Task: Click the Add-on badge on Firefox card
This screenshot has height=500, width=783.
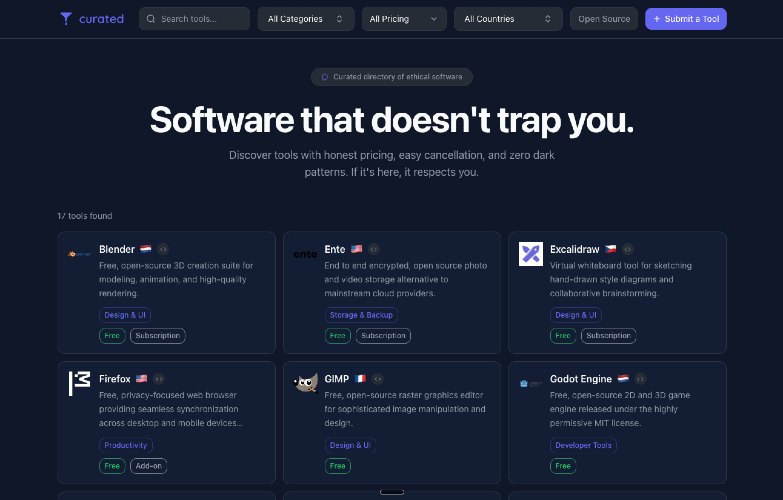Action: coord(149,466)
